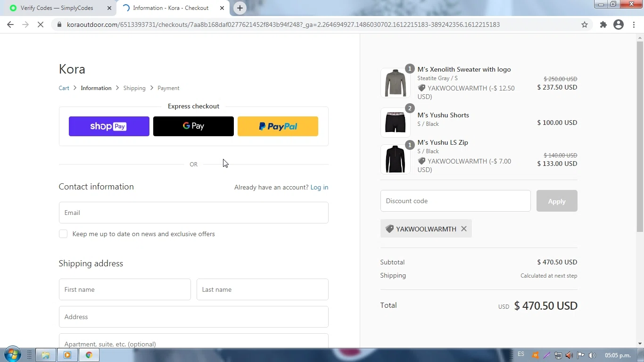
Task: Focus the Apartment, suite, etc. field
Action: pos(193,341)
